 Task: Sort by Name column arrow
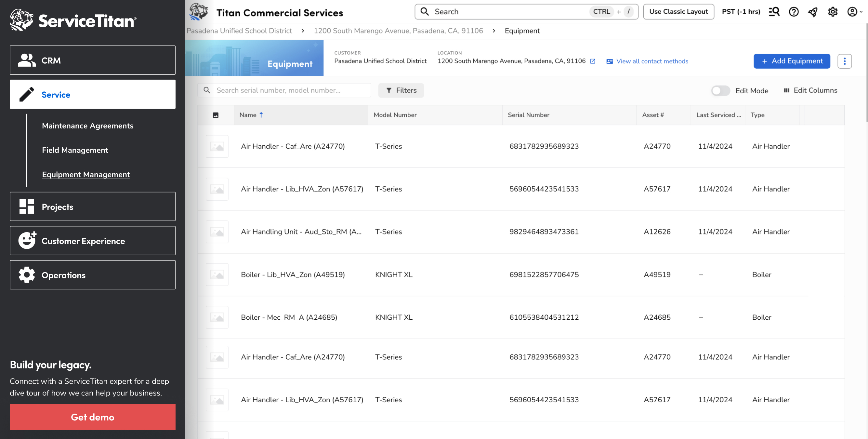pyautogui.click(x=261, y=115)
